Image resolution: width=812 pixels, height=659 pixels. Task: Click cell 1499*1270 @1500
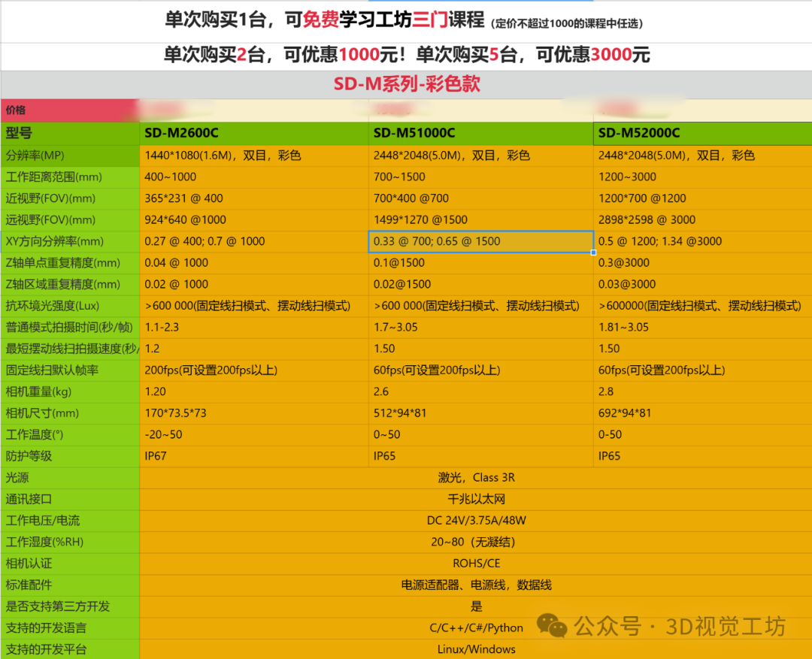pyautogui.click(x=480, y=220)
